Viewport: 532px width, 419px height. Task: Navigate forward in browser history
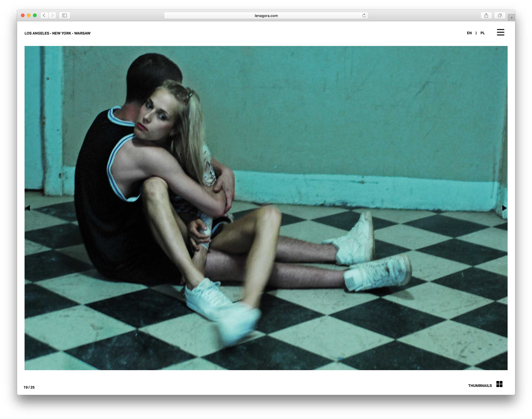coord(52,15)
